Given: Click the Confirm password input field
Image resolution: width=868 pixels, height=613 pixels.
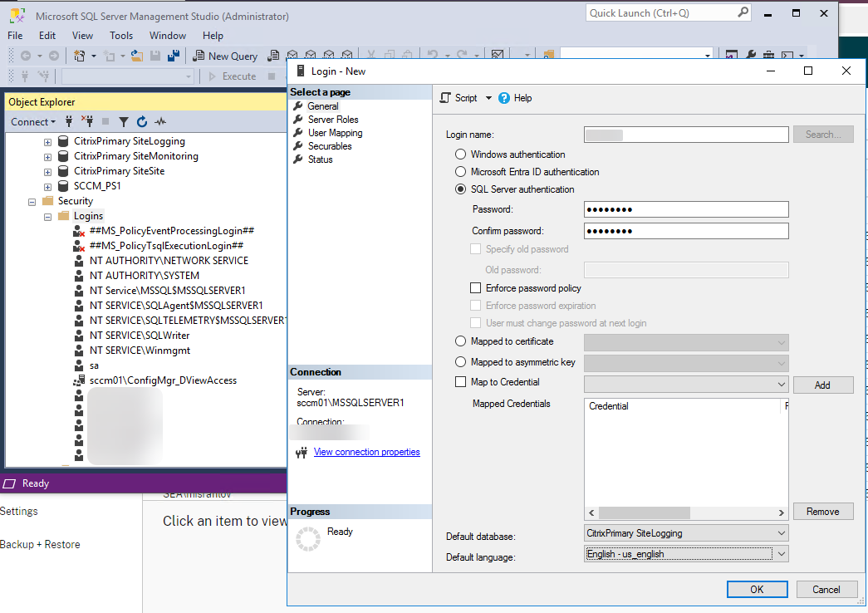Looking at the screenshot, I should [x=686, y=231].
